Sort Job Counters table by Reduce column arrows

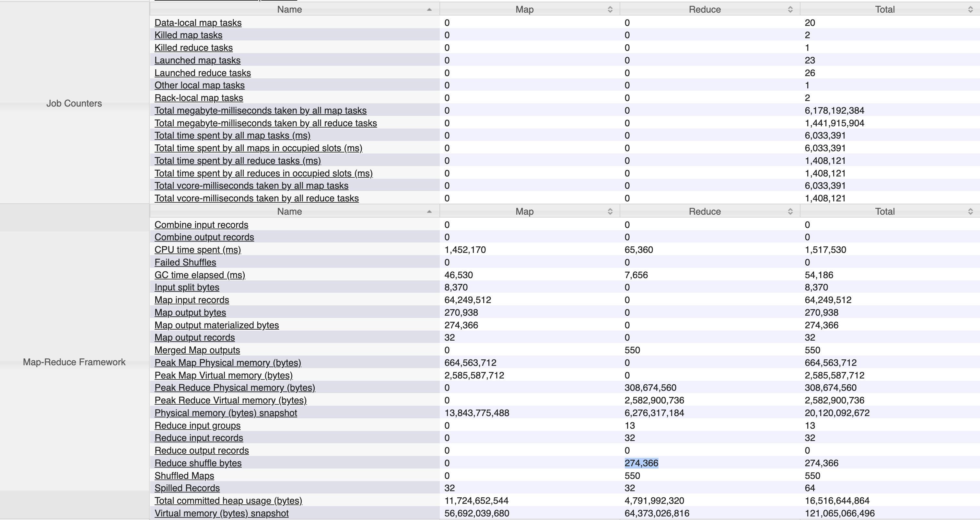(x=790, y=9)
